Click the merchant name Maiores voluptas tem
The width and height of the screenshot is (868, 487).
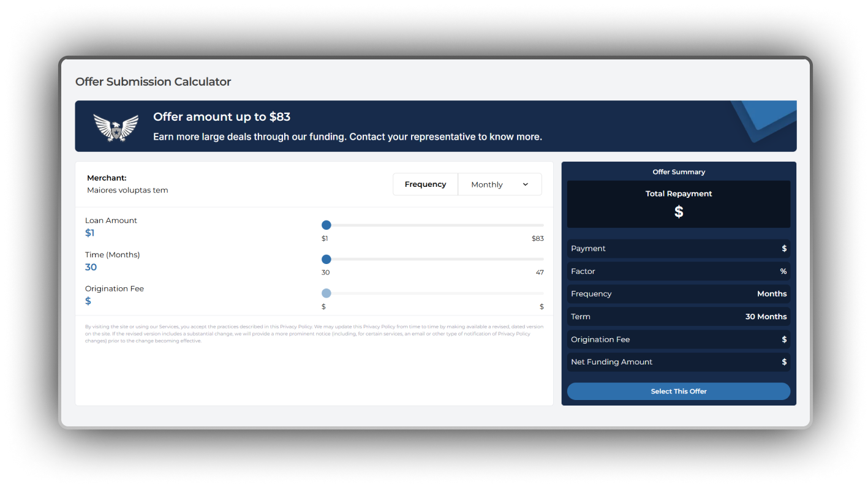click(127, 191)
